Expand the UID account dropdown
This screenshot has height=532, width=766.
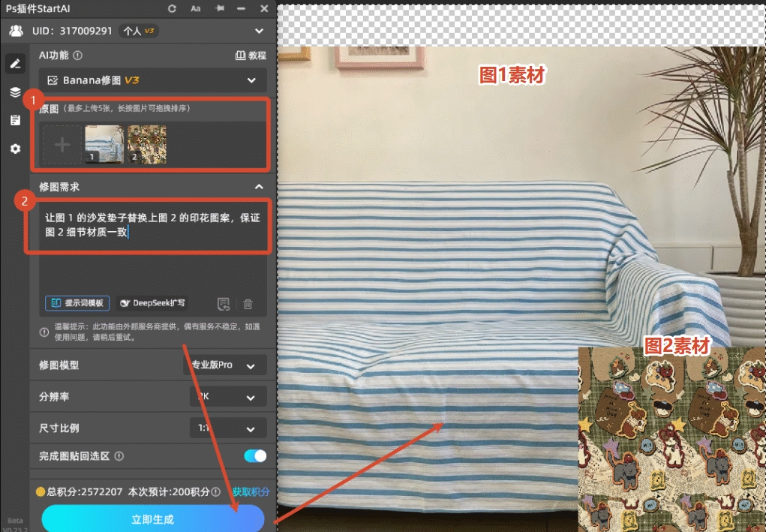click(x=259, y=31)
